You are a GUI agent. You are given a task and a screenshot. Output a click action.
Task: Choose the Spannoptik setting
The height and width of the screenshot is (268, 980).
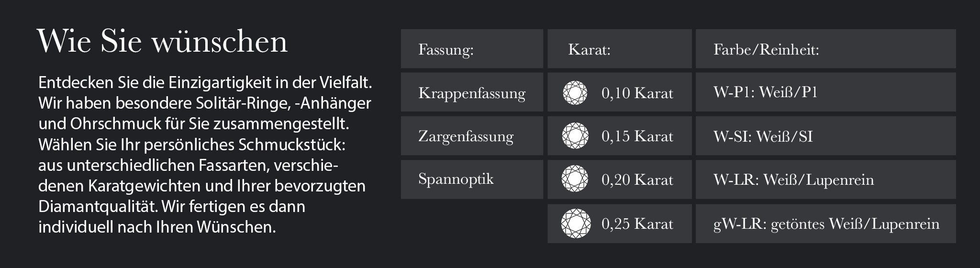[472, 179]
